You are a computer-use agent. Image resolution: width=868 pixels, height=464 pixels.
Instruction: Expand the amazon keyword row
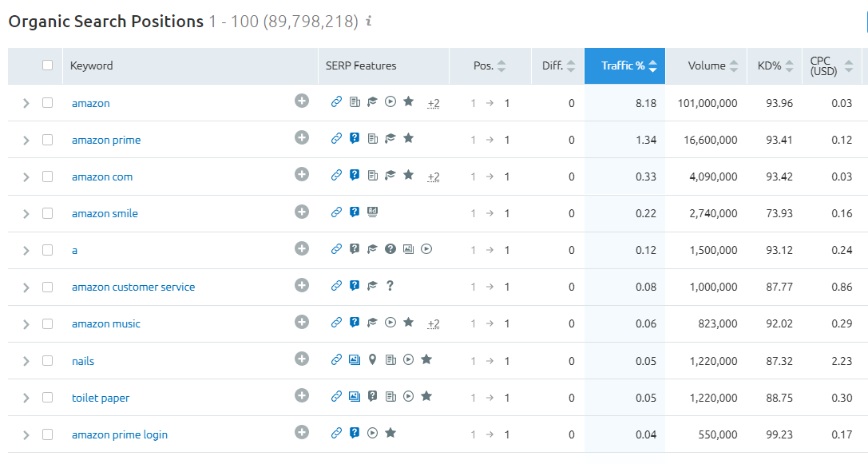click(26, 103)
